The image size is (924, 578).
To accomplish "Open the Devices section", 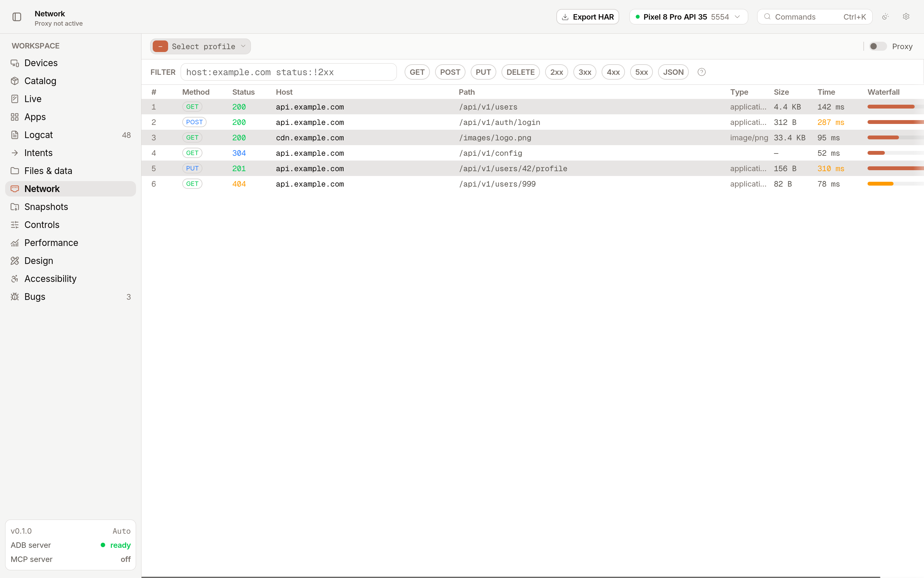I will pos(71,63).
